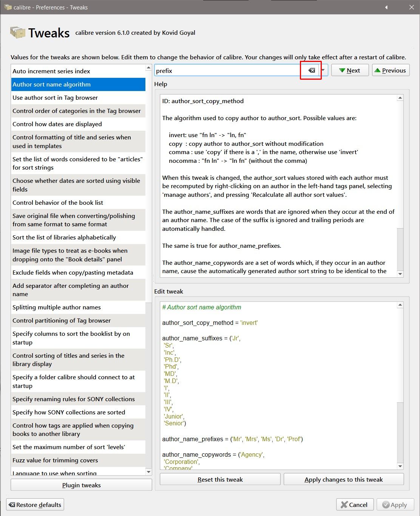Select Specify a folder calibre should connect to
This screenshot has width=420, height=516.
78,381
